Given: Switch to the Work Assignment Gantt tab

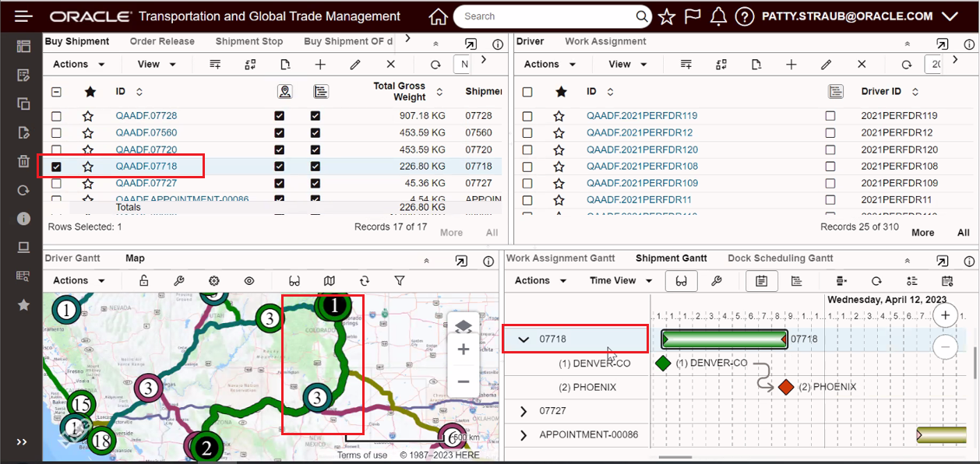Looking at the screenshot, I should pos(561,258).
